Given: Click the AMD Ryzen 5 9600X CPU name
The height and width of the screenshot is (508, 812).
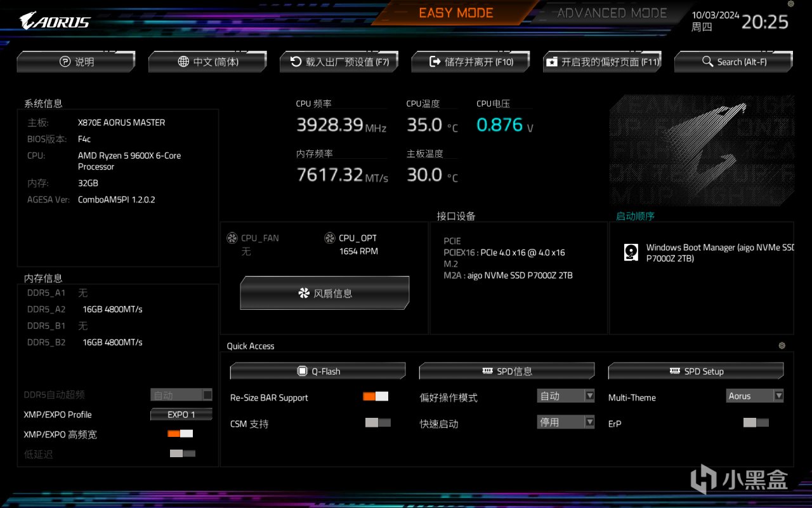Looking at the screenshot, I should (129, 161).
